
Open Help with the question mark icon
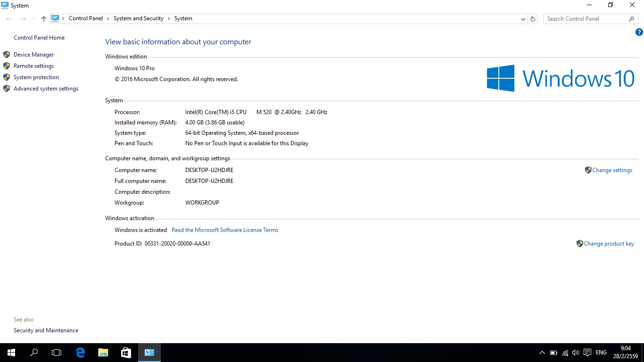pos(639,32)
